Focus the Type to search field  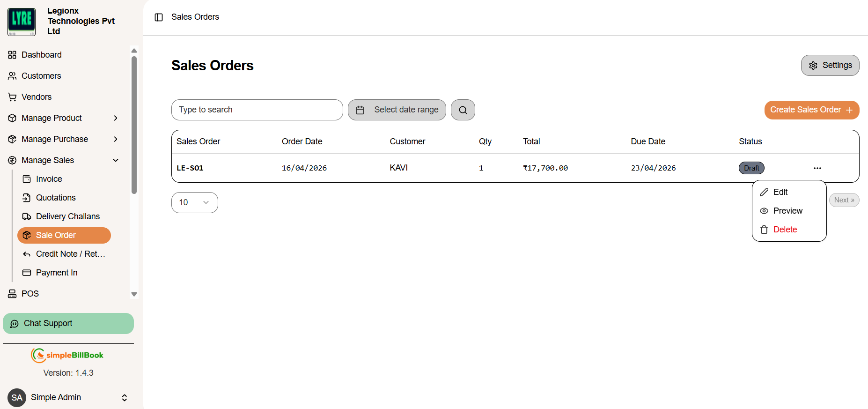tap(257, 110)
